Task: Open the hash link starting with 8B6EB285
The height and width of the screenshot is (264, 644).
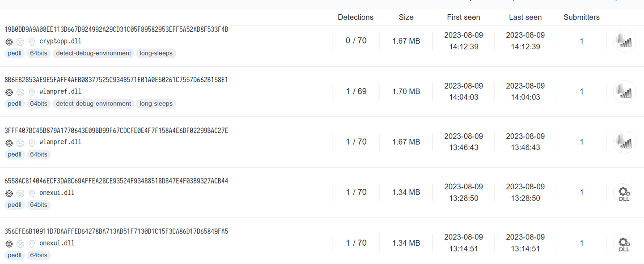Action: [x=116, y=80]
